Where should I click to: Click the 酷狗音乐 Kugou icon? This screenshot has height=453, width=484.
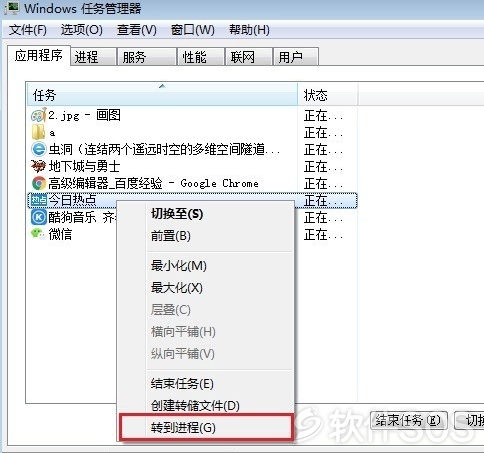point(39,217)
